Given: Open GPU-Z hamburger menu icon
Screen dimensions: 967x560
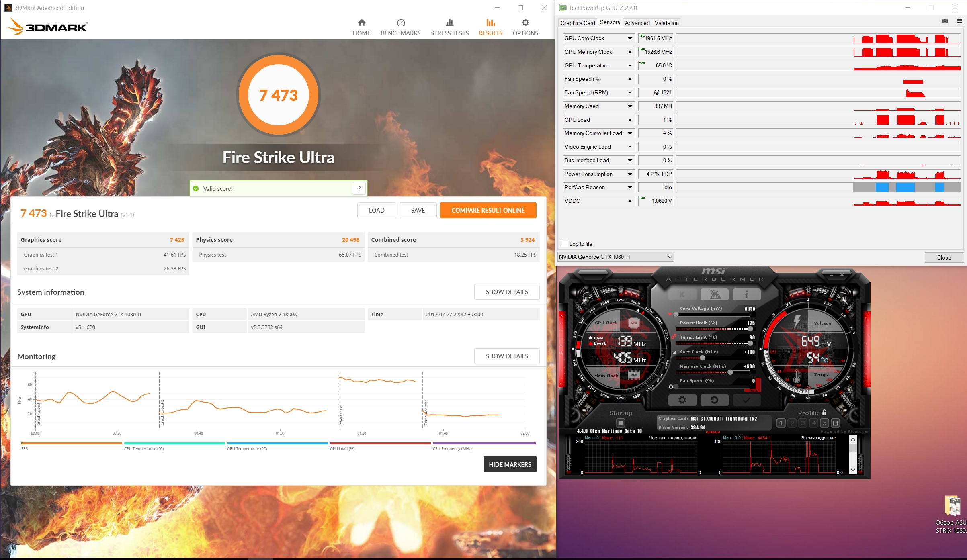Looking at the screenshot, I should [959, 21].
